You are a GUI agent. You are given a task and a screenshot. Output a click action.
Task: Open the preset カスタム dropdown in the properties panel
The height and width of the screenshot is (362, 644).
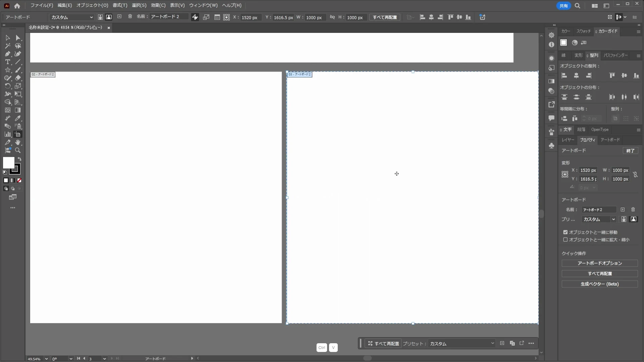(x=599, y=219)
